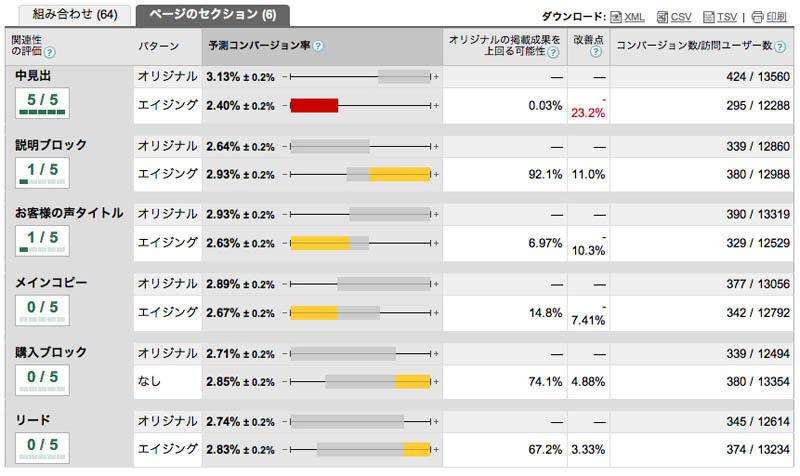Image resolution: width=800 pixels, height=476 pixels.
Task: Switch to the 組み合わせ (64) tab
Action: coord(69,15)
